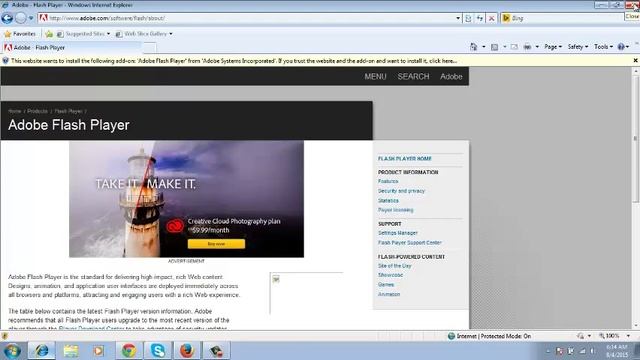The width and height of the screenshot is (640, 360).
Task: Open Skype from the taskbar
Action: (158, 351)
